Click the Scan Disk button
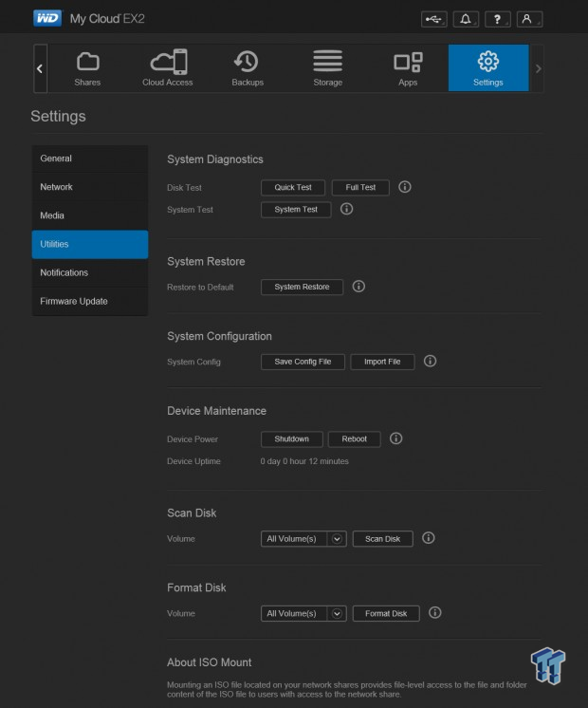The image size is (588, 708). pos(382,539)
